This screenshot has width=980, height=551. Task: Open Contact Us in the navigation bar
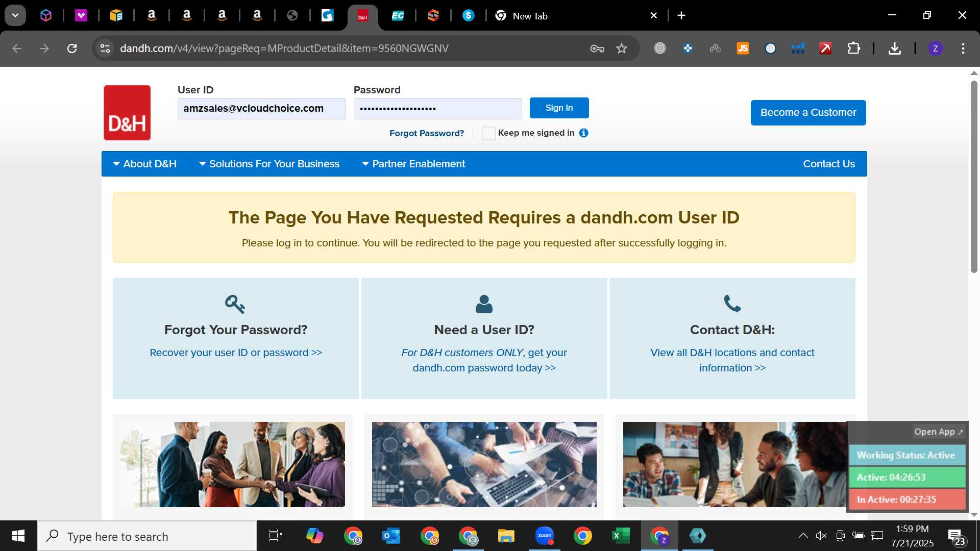point(829,164)
